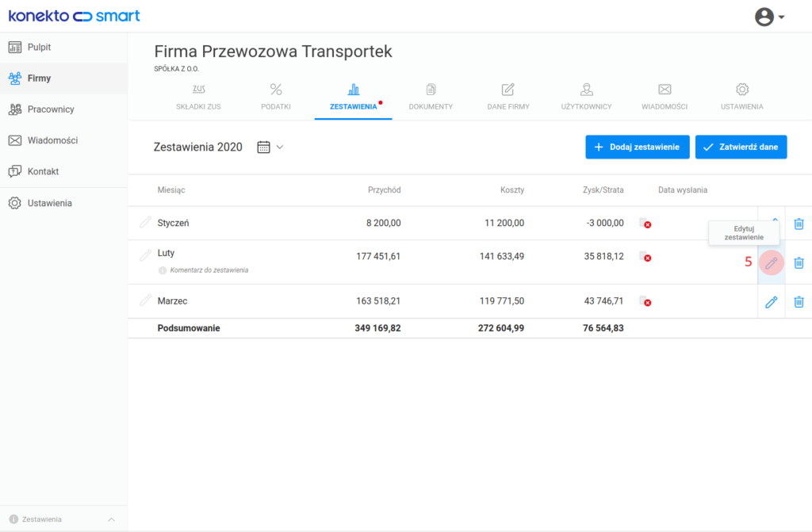
Task: Click the Zatwierdź dane button
Action: [x=741, y=147]
